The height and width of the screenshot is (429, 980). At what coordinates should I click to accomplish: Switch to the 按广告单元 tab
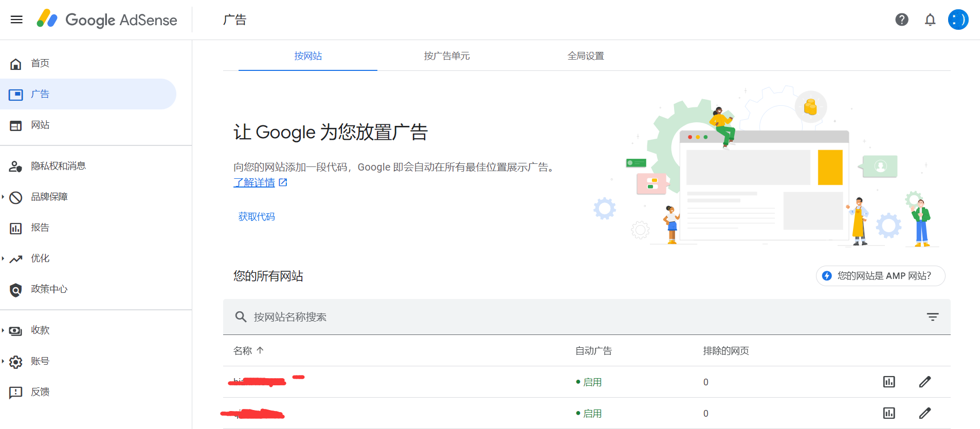(447, 55)
